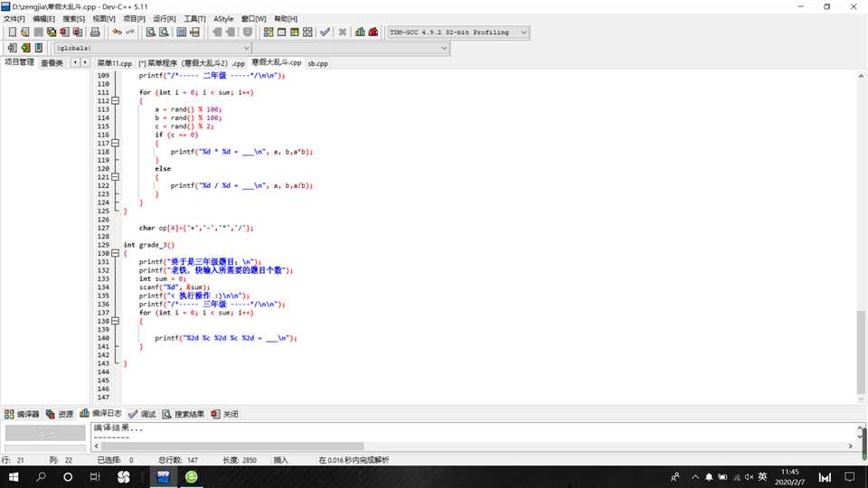Viewport: 868px width, 488px height.
Task: Open the TDM-GCC 4.9.2 compiler set dropdown
Action: pos(458,33)
